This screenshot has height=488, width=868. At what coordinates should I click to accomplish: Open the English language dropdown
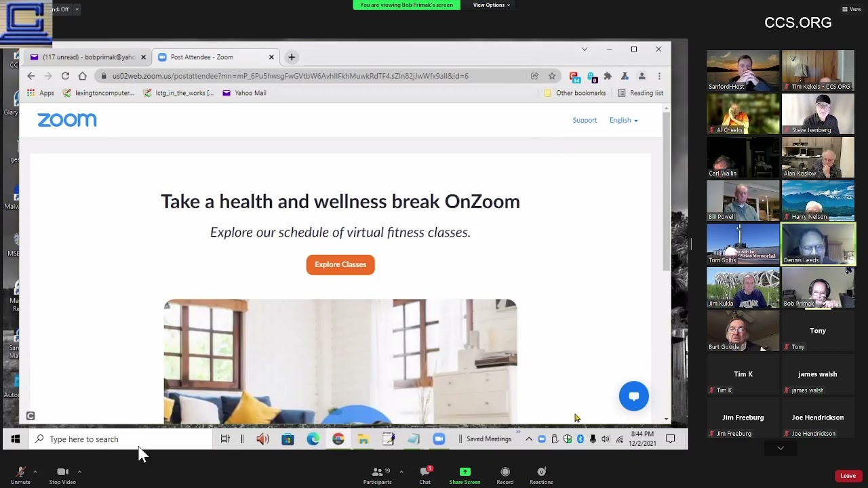(x=623, y=120)
